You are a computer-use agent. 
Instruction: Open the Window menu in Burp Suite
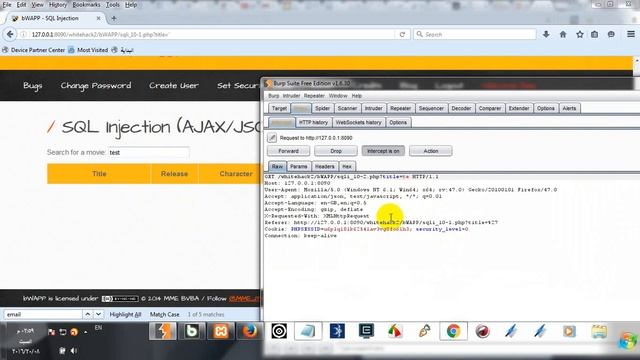click(x=338, y=96)
